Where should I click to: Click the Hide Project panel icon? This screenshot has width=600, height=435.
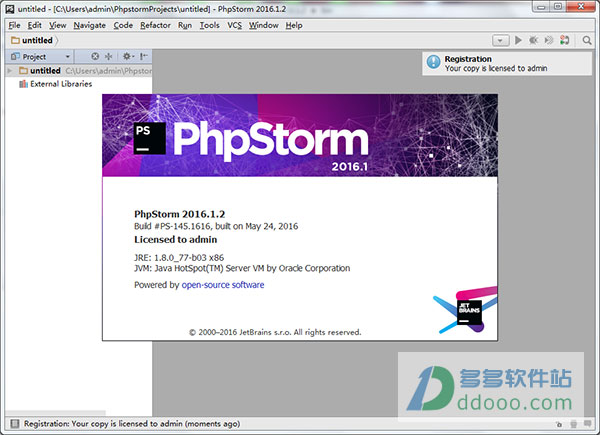pos(143,57)
